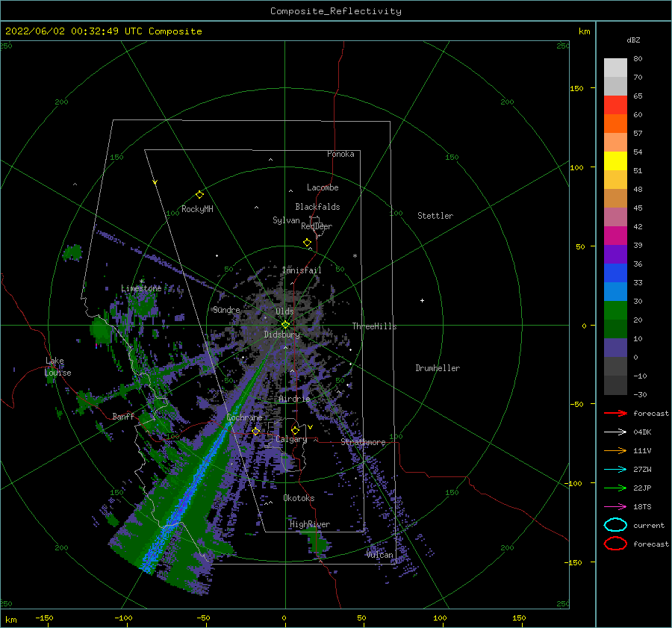This screenshot has height=628, width=672.
Task: Click white asterisk marker above Limestone
Action: coord(142,282)
